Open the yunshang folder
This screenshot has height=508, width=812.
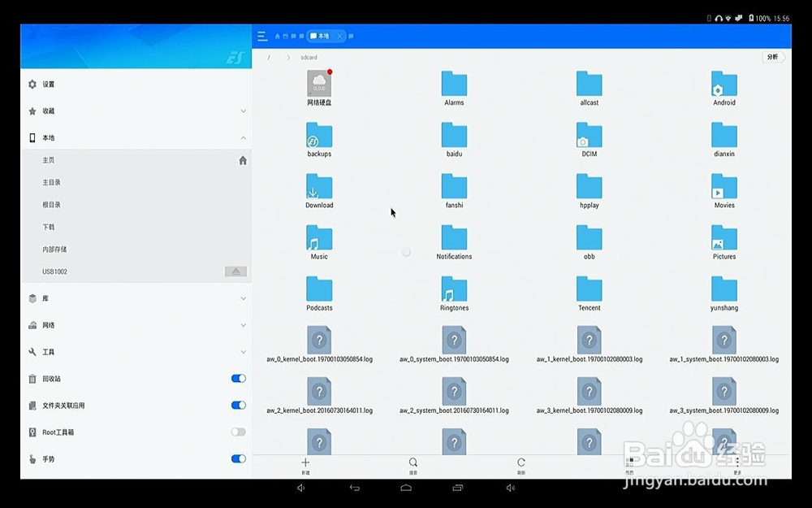point(724,293)
